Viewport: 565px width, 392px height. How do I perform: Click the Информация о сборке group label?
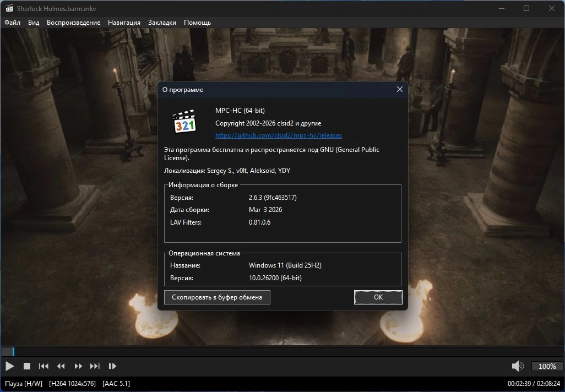pos(203,185)
